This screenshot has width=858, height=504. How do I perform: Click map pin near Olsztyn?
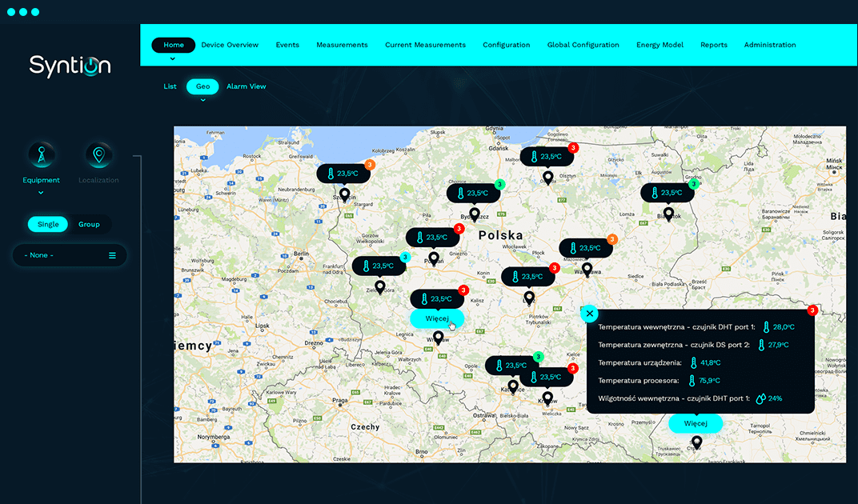(x=547, y=178)
